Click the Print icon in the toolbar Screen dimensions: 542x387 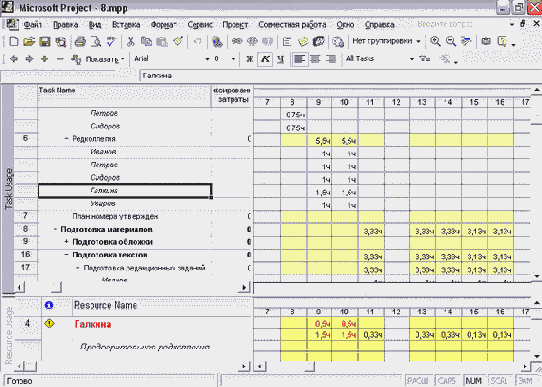80,42
